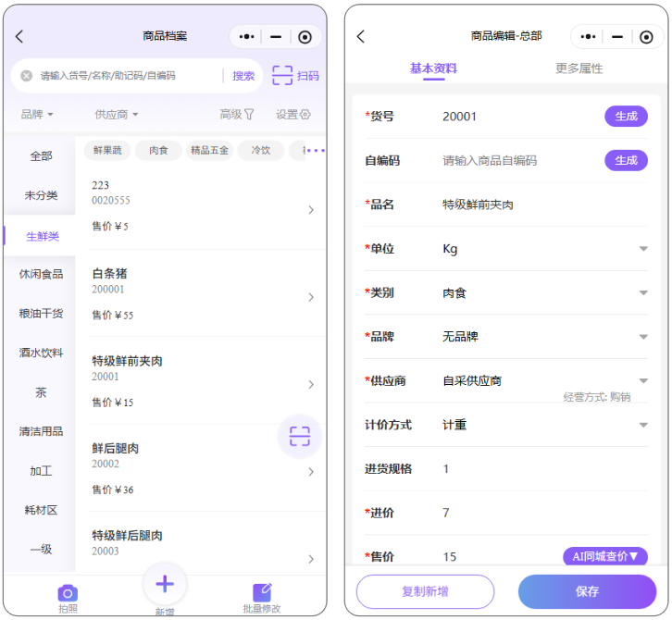Select 休闲食品 category in sidebar

[x=41, y=274]
